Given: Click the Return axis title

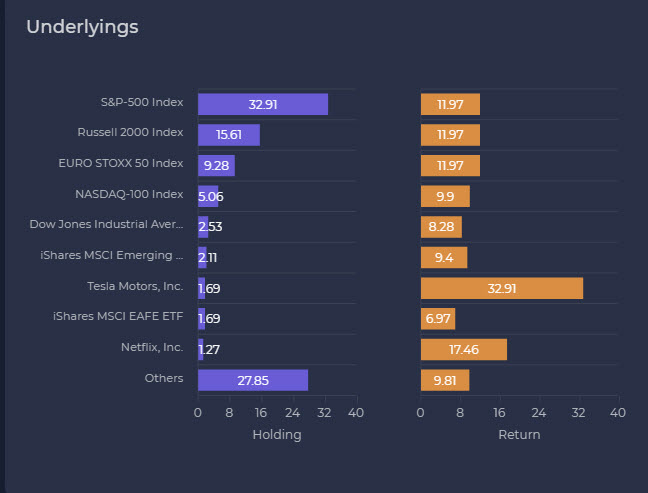Looking at the screenshot, I should 519,435.
